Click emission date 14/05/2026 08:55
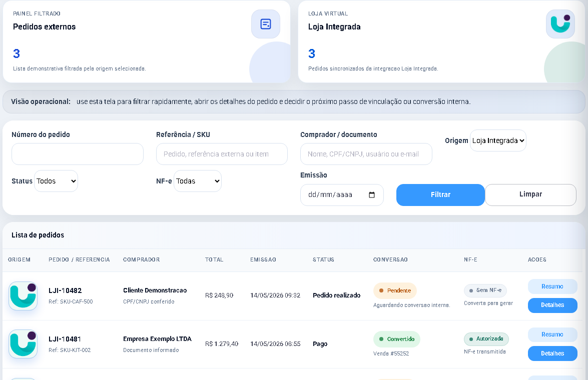This screenshot has width=588, height=380. click(275, 343)
